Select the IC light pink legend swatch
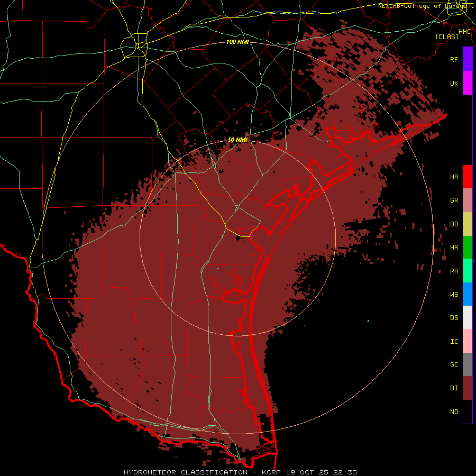This screenshot has height=476, width=476. tap(467, 341)
